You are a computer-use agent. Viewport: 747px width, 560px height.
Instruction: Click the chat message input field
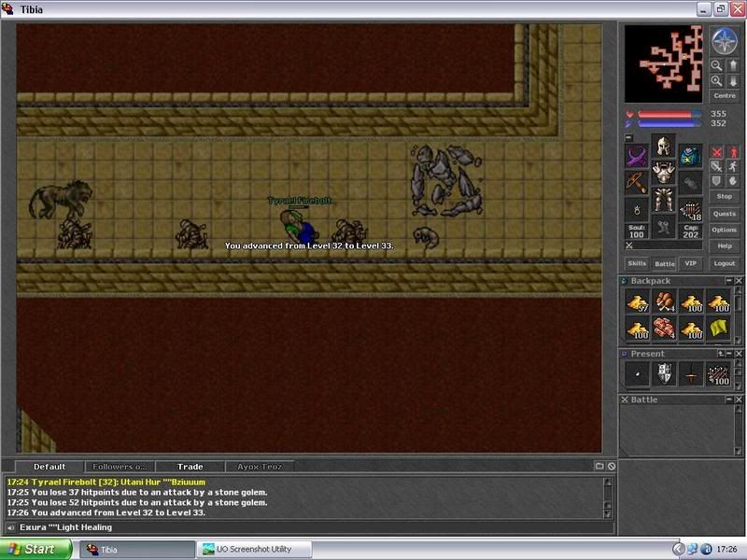(315, 527)
